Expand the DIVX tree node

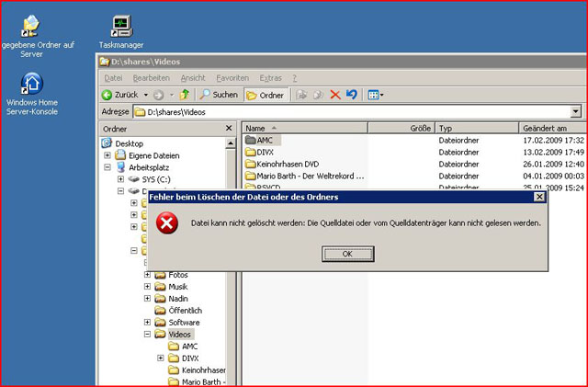click(161, 359)
